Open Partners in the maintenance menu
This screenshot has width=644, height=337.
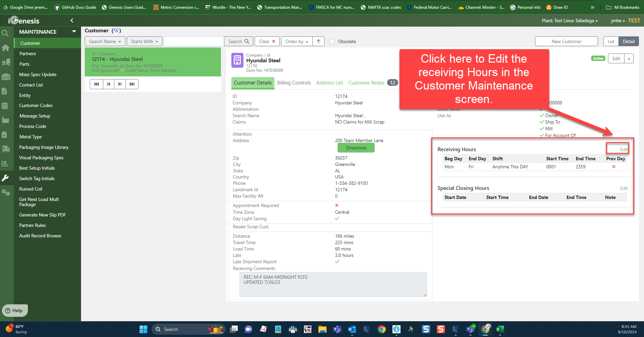click(28, 54)
